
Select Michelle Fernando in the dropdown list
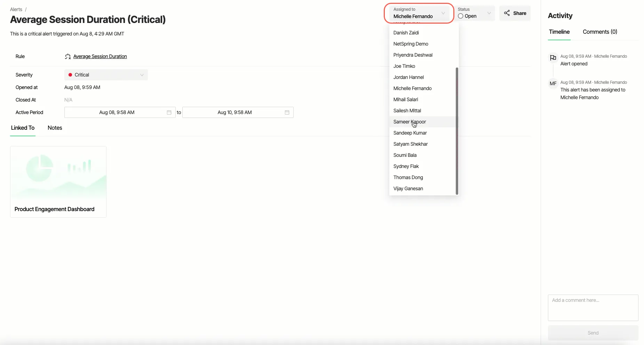[422, 88]
